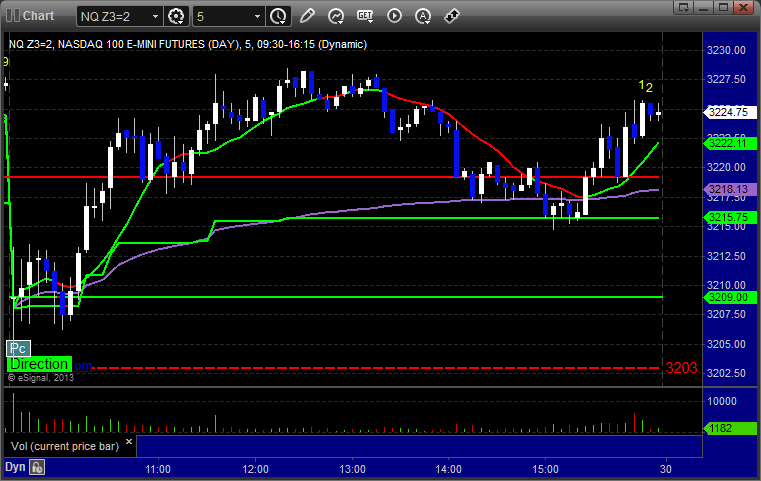Click the Vol (current price bar) label

65,446
